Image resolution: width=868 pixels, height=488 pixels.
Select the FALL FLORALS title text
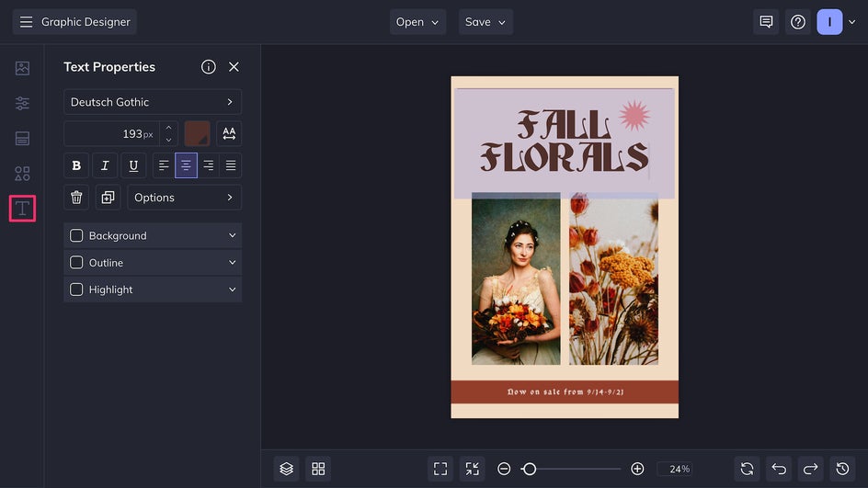point(564,142)
